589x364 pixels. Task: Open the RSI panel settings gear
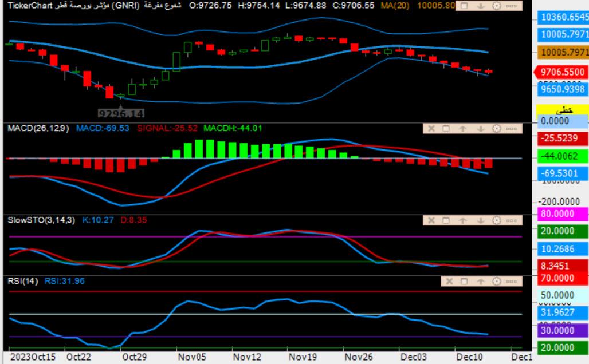pos(497,282)
